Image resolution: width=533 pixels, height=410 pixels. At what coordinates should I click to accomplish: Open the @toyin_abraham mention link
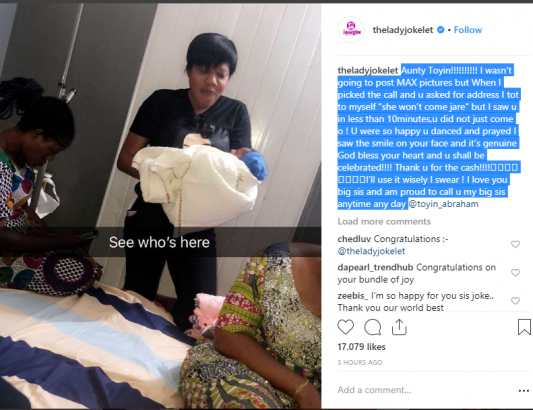(x=443, y=204)
